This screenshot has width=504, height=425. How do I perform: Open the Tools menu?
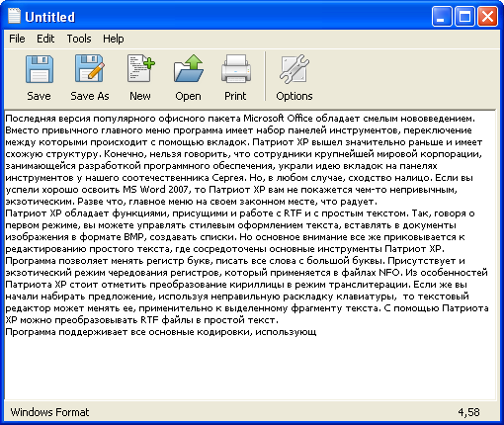click(79, 39)
